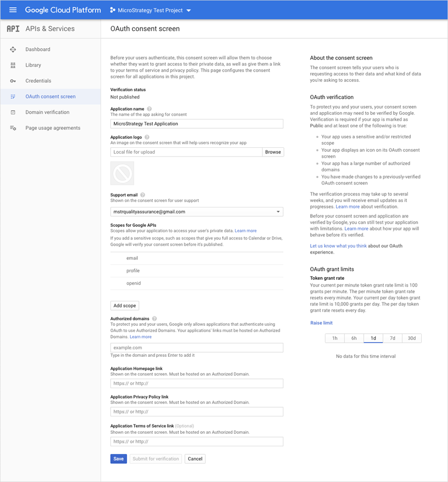Click the Library icon in sidebar
Screen dimensions: 448x482
pos(13,65)
